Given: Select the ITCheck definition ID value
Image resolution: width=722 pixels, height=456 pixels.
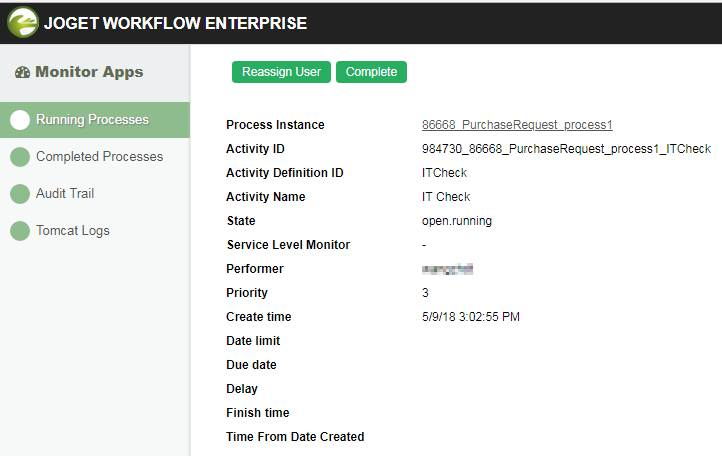Looking at the screenshot, I should click(x=444, y=173).
